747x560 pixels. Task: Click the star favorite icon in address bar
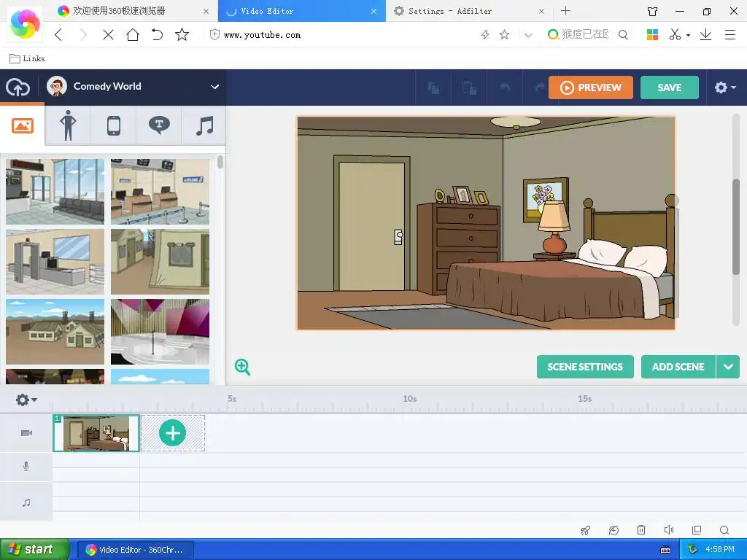(505, 35)
